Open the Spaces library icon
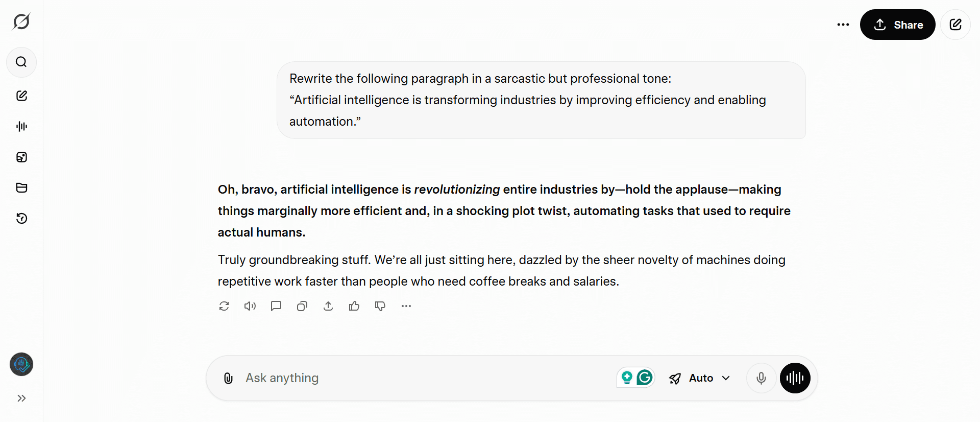The image size is (980, 422). pos(21,187)
